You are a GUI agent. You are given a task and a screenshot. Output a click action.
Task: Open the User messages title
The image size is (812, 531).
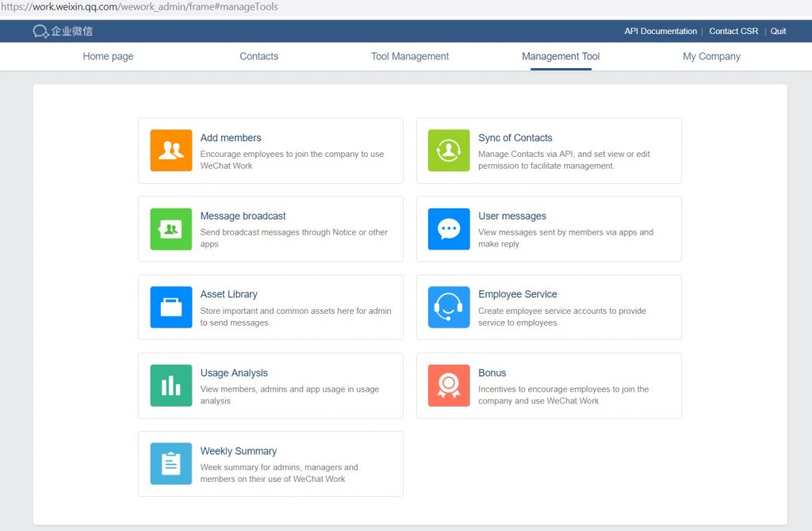click(x=512, y=216)
